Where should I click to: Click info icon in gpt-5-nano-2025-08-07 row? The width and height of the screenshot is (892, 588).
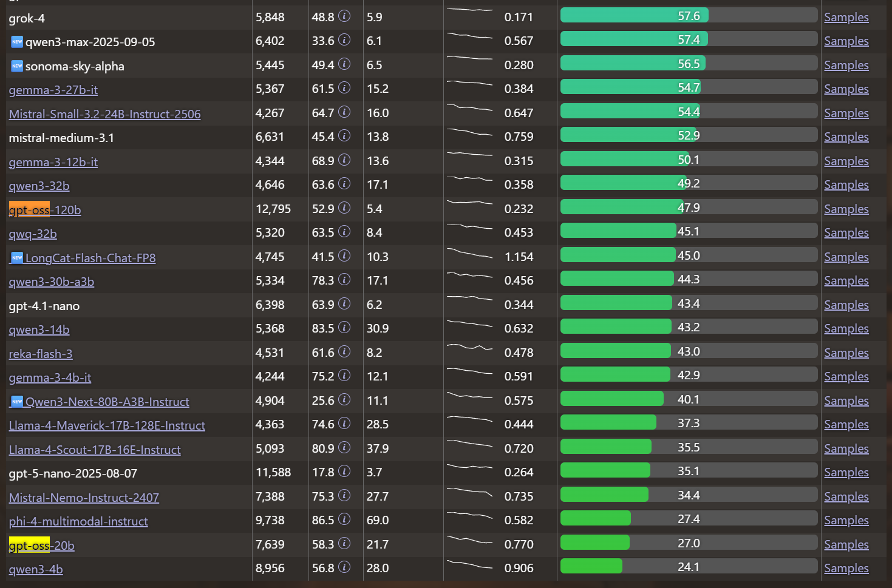344,471
